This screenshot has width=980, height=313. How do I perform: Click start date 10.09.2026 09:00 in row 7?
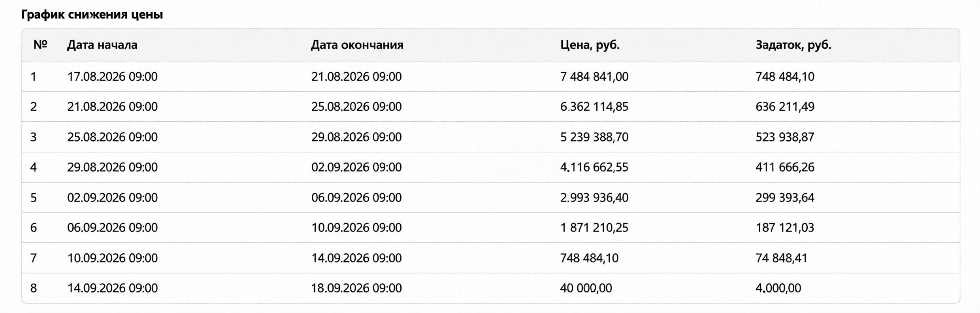(x=112, y=258)
